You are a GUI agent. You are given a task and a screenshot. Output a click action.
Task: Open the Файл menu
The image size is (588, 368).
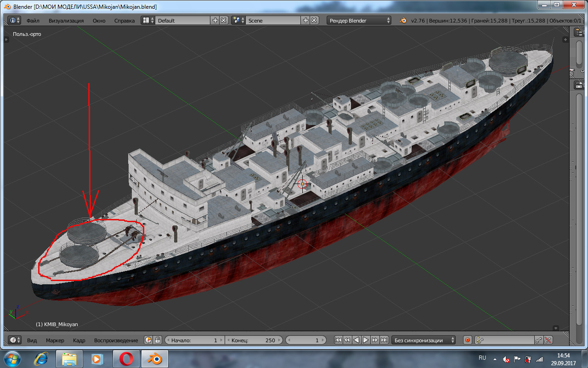point(33,20)
